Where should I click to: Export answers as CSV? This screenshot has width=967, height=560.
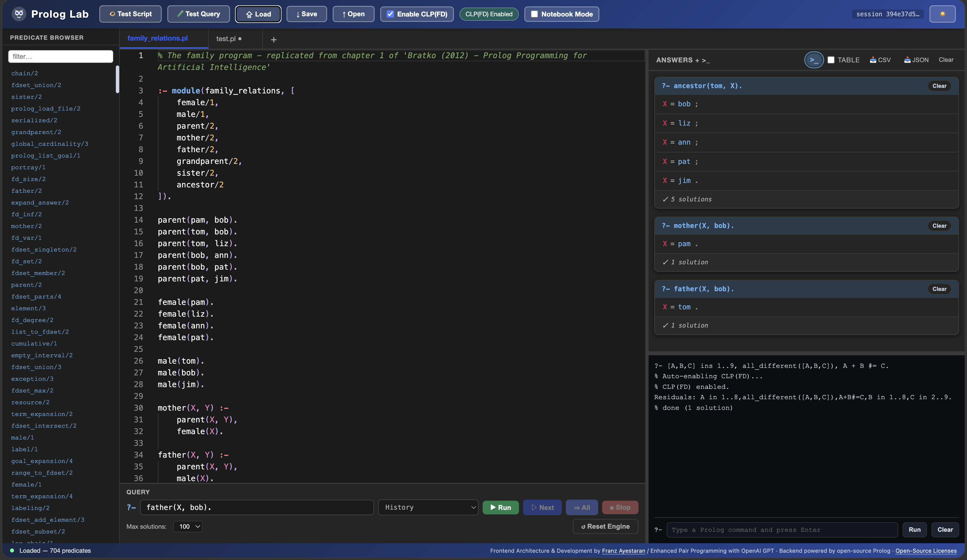(880, 60)
